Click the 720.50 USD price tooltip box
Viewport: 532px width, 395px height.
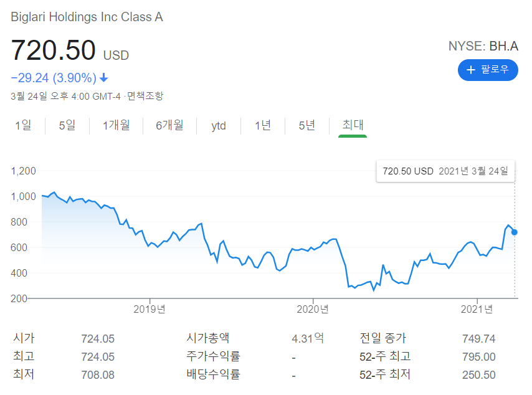[x=445, y=171]
